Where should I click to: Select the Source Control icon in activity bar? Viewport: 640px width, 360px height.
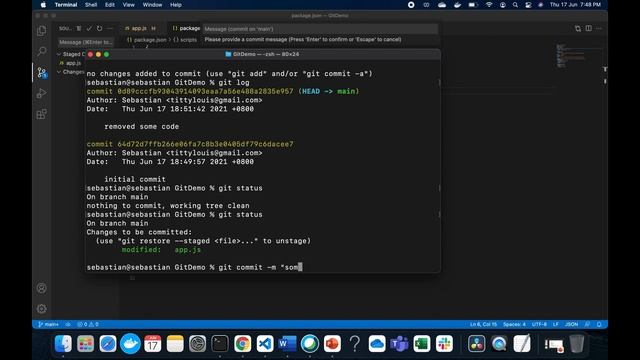pos(42,73)
